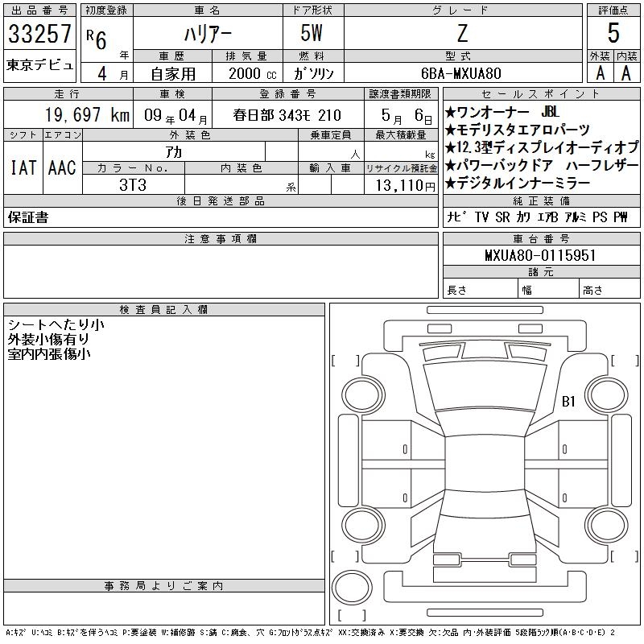
Task: Click the transfer document deadline 5月 6日
Action: coord(407,115)
